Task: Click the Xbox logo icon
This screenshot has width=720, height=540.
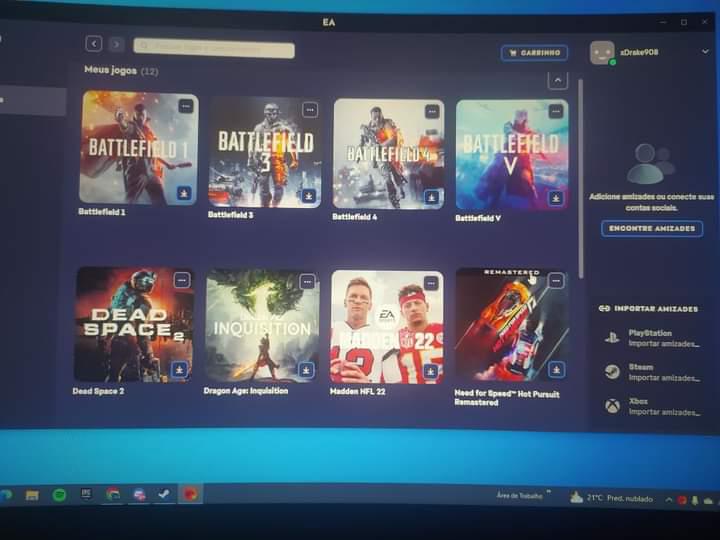Action: (x=612, y=406)
